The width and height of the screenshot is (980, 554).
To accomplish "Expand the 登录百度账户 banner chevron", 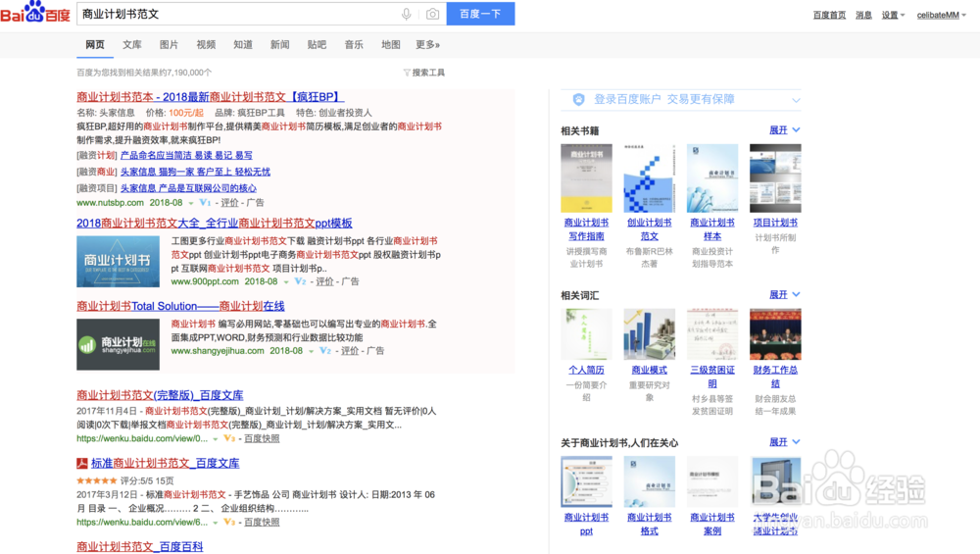I will click(796, 100).
